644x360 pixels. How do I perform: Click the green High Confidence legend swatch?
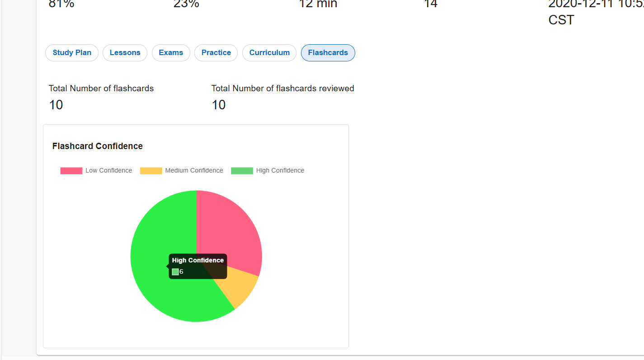[x=242, y=171]
